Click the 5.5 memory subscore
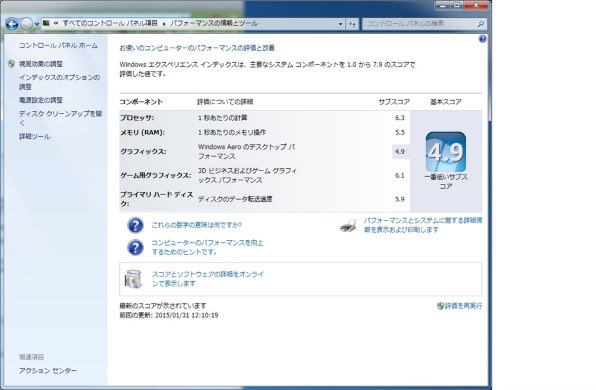This screenshot has width=596, height=390. [x=399, y=132]
